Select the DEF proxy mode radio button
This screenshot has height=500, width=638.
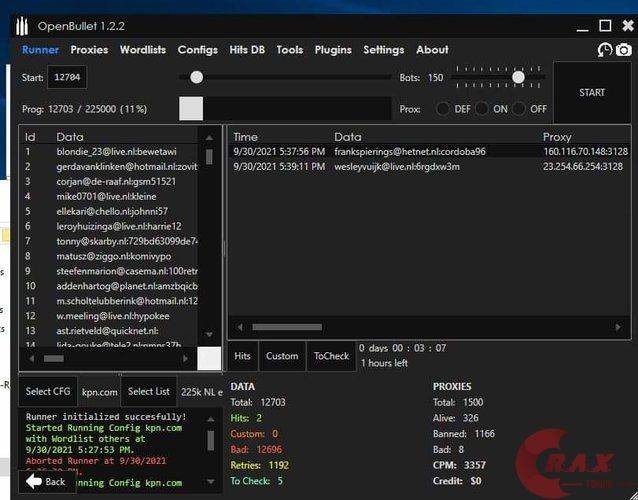443,109
